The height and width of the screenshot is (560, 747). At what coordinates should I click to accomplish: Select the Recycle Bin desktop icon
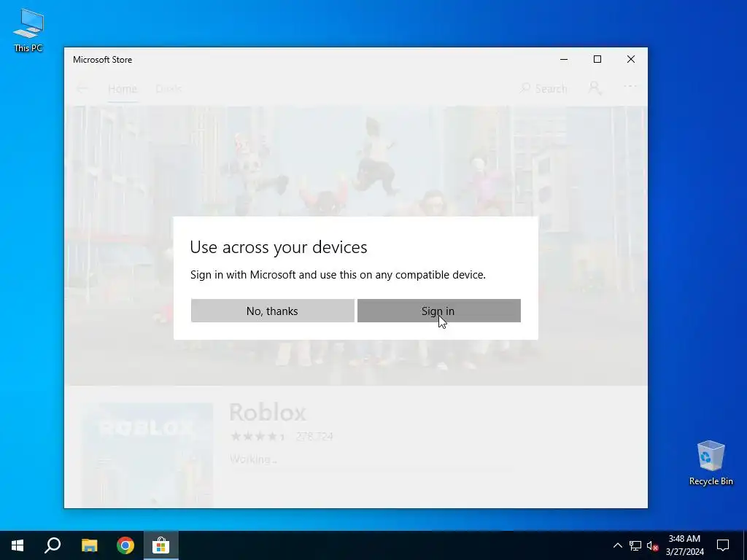tap(711, 463)
